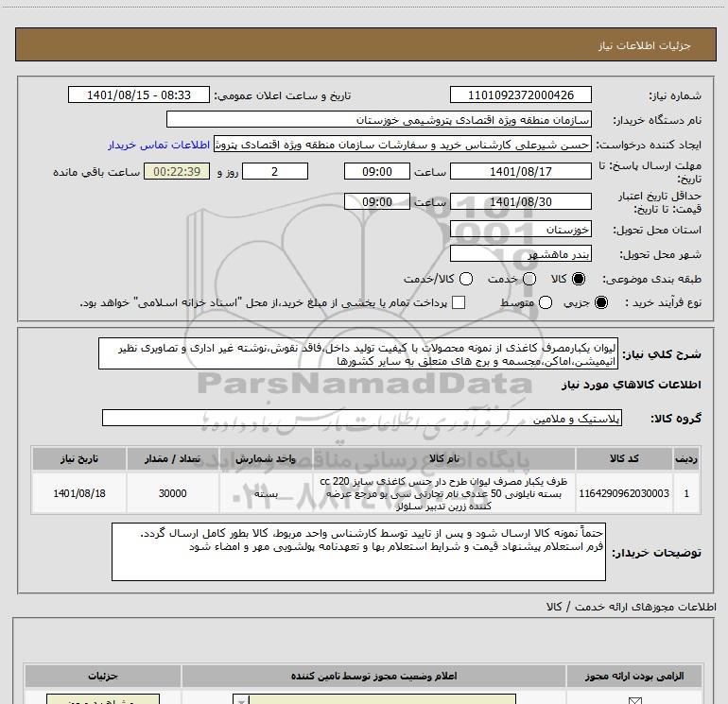
Task: Select the جزیی purchase type radio
Action: pyautogui.click(x=600, y=302)
